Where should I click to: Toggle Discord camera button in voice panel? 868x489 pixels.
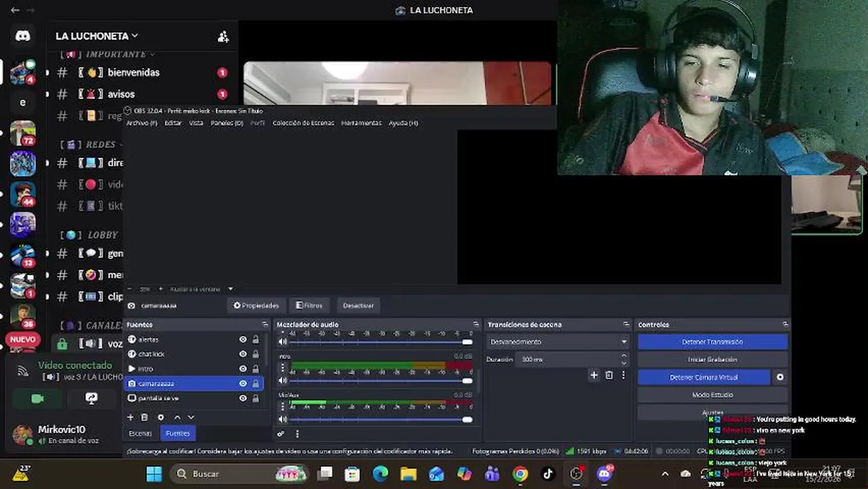pyautogui.click(x=37, y=399)
